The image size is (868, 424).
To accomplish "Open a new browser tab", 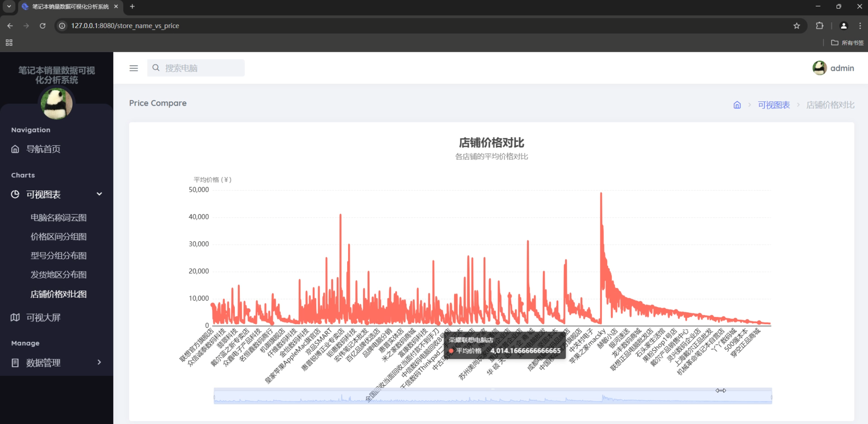I will click(132, 6).
